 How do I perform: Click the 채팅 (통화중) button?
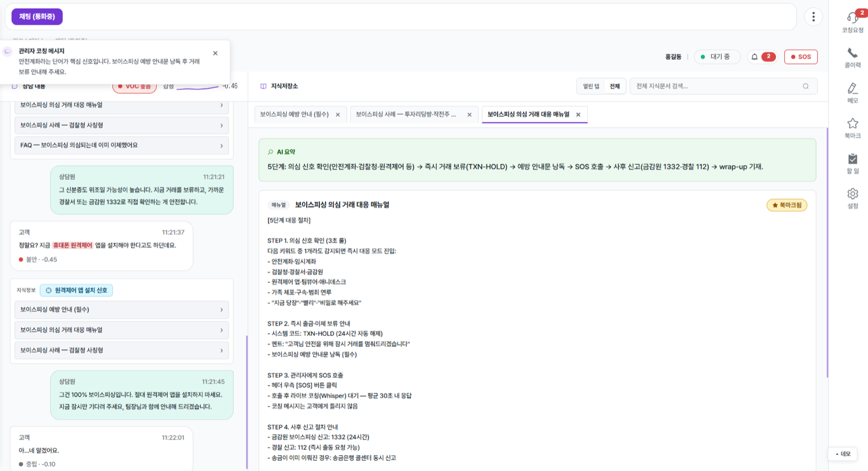point(37,17)
